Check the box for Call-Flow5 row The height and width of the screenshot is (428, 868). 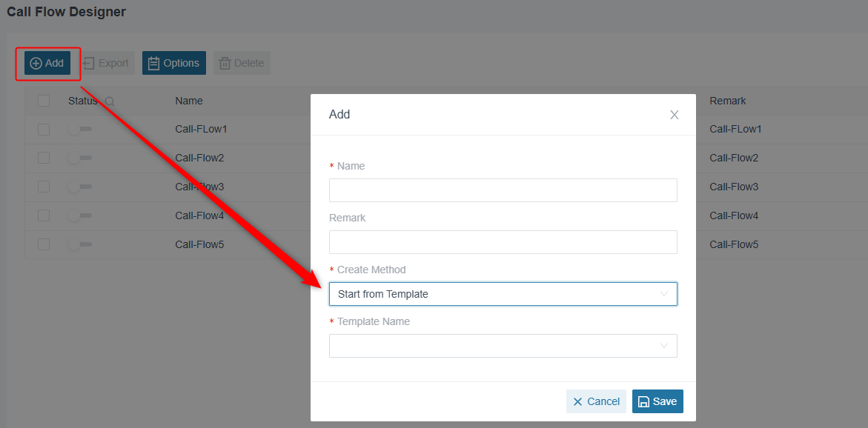[x=44, y=244]
